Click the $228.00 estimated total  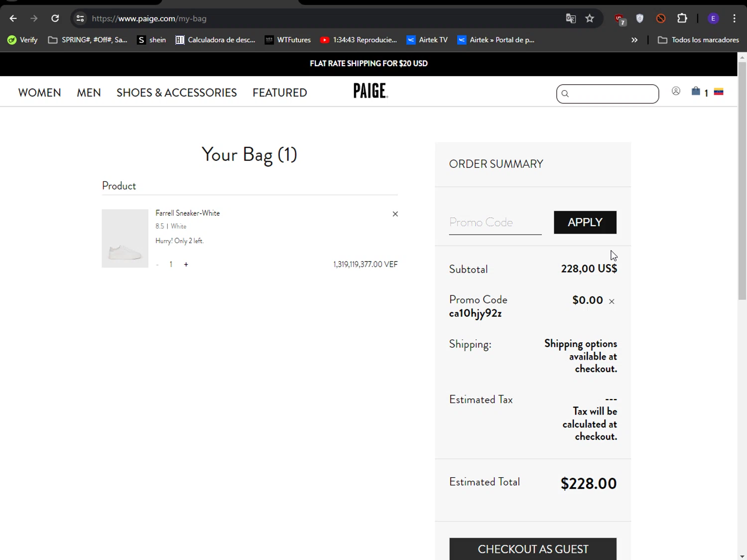point(589,484)
